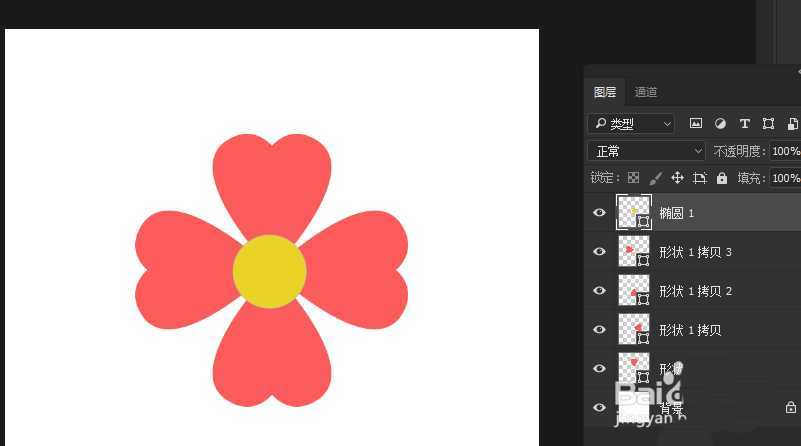Viewport: 801px width, 446px height.
Task: Click the lock all padlock icon
Action: (721, 178)
